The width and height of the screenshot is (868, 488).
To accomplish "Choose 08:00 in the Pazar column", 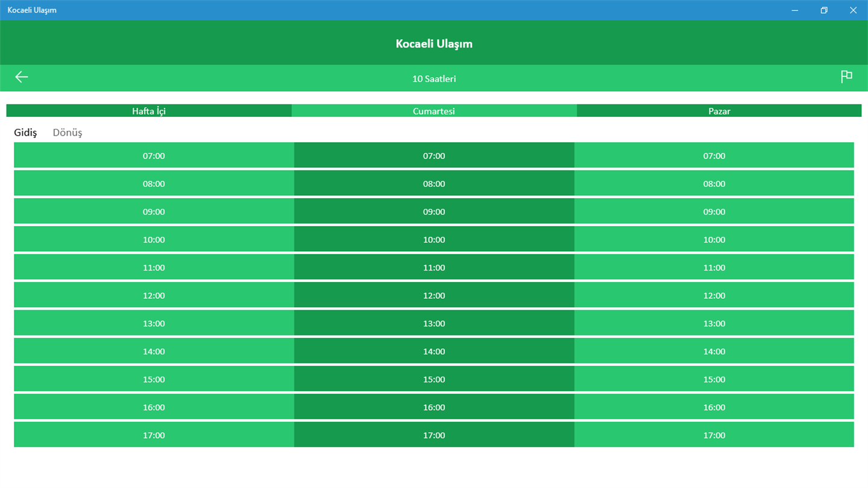I will click(x=714, y=183).
